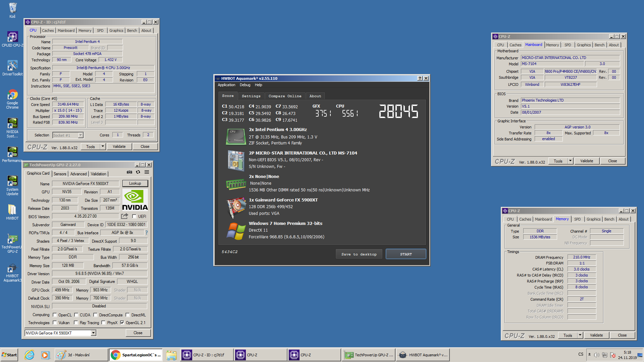The width and height of the screenshot is (644, 362).
Task: Open the CPUID CPU-Z desktop shortcut
Action: (12, 39)
